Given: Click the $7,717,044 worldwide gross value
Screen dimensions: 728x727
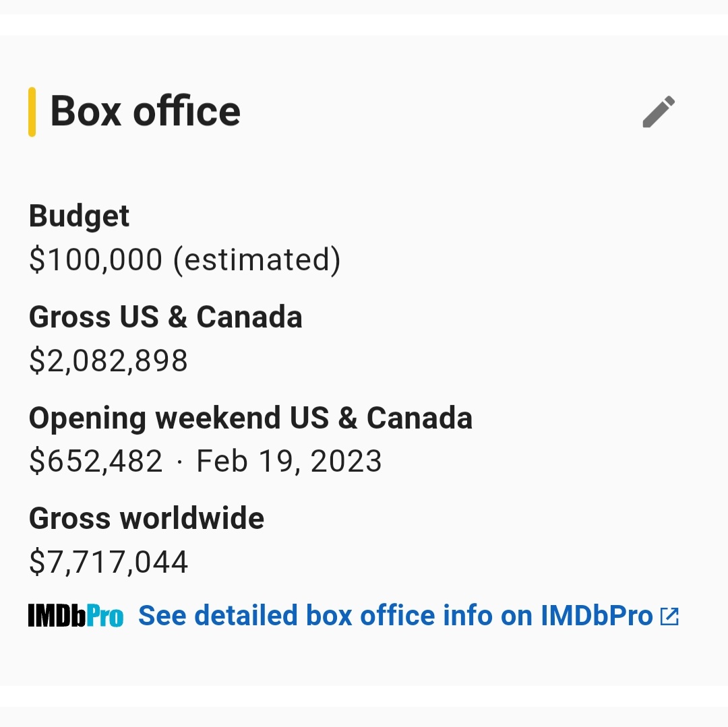Looking at the screenshot, I should [x=108, y=562].
